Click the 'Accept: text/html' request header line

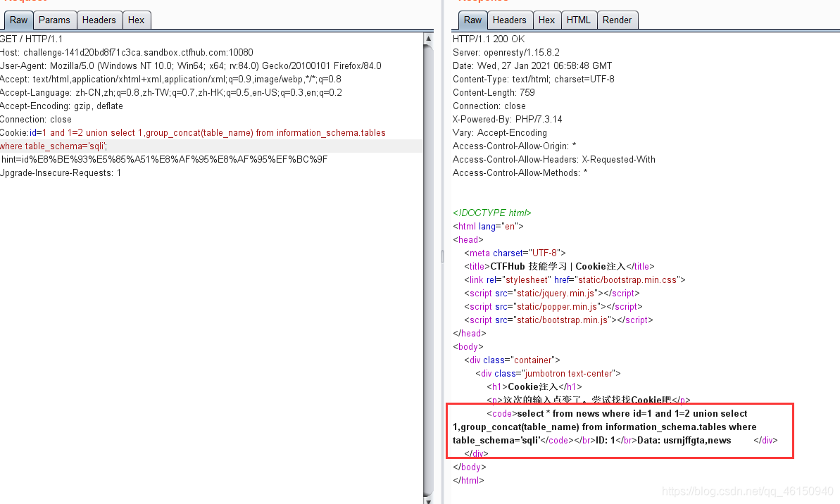(x=170, y=80)
